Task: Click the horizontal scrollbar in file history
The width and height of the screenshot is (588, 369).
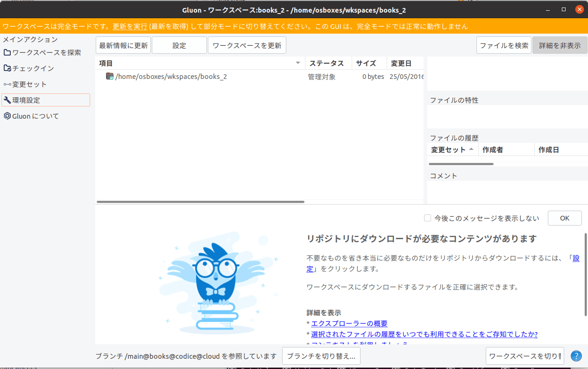Action: coord(461,164)
